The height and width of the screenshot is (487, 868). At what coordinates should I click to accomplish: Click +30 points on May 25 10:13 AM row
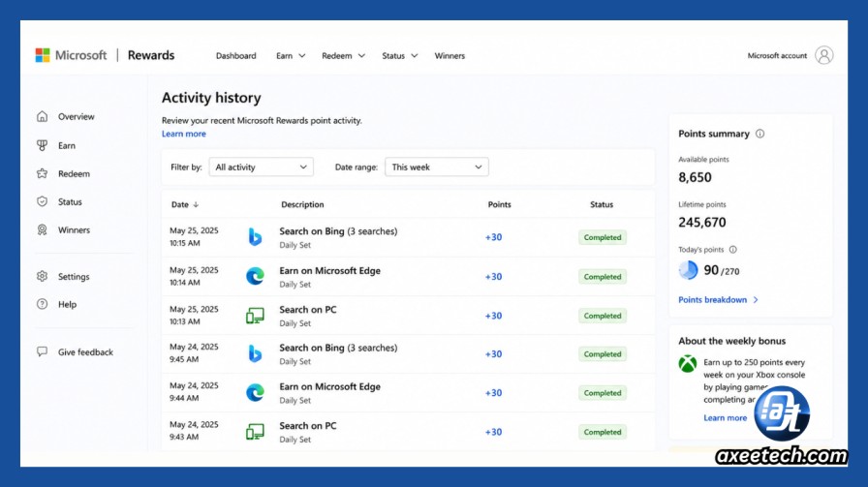pos(494,316)
